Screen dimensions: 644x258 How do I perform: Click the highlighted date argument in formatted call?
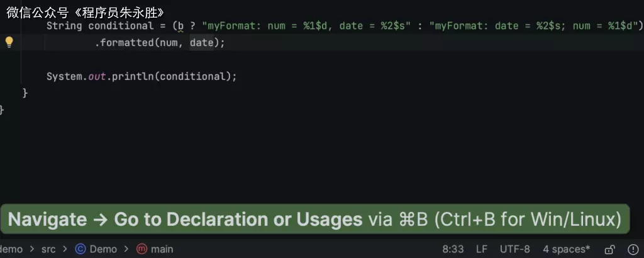coord(201,43)
